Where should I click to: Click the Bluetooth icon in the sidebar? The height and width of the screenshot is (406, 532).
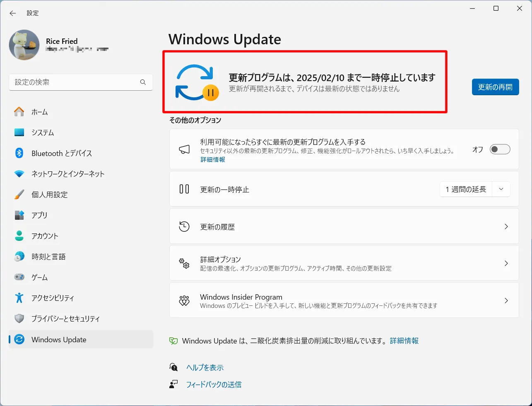(x=19, y=153)
